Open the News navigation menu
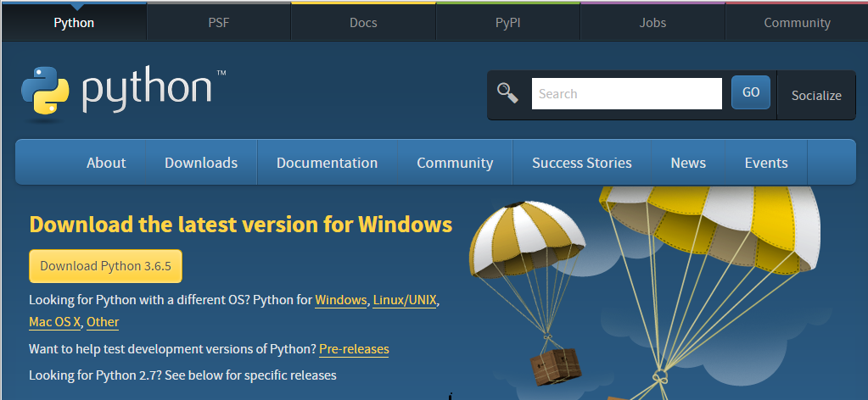868x400 pixels. tap(688, 163)
